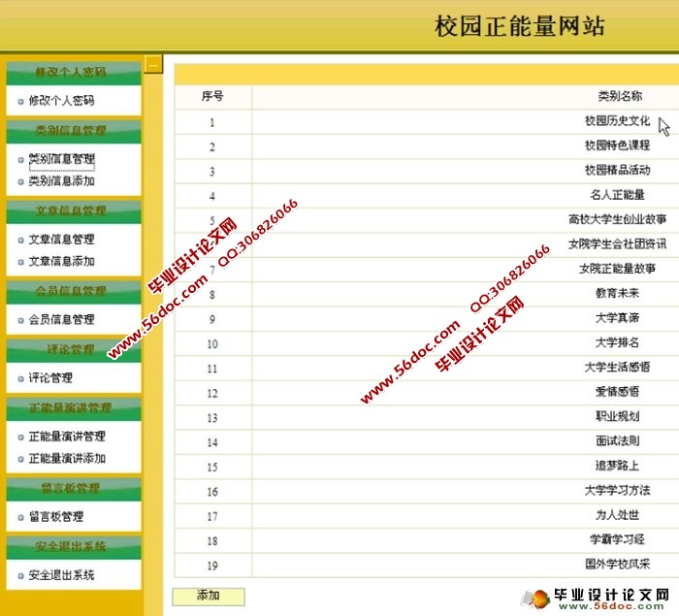The image size is (679, 616).
Task: Select the 女院学生会社团资讯 category row
Action: pyautogui.click(x=427, y=245)
